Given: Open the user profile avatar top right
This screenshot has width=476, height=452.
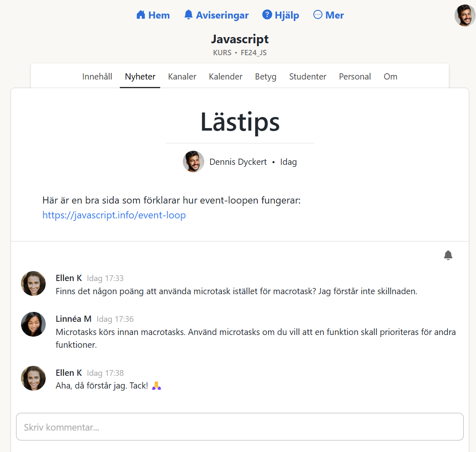Looking at the screenshot, I should pyautogui.click(x=464, y=16).
